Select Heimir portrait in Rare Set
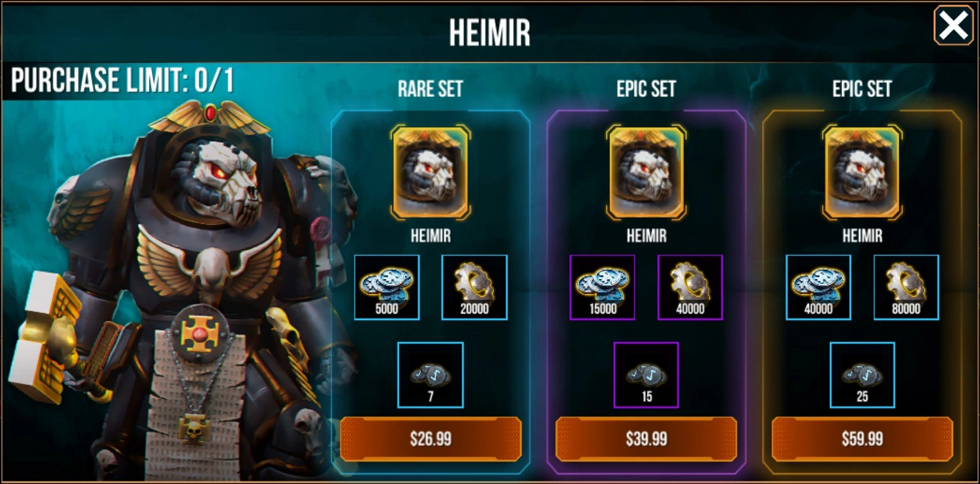Image resolution: width=980 pixels, height=484 pixels. 431,172
